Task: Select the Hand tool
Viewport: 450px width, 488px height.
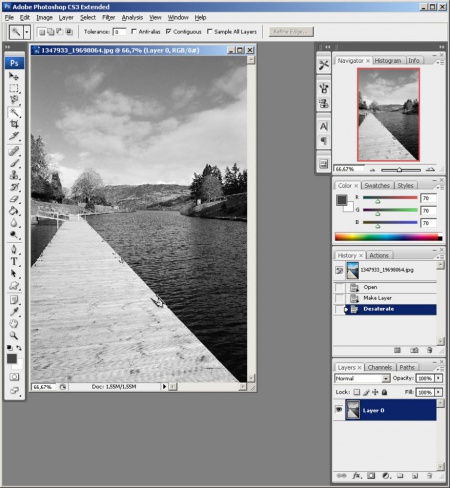Action: 14,323
